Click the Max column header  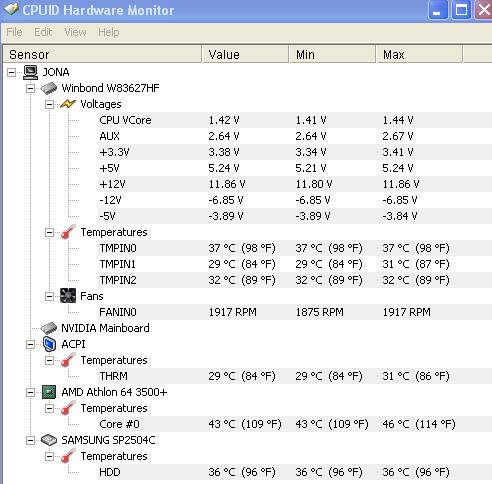tap(419, 54)
